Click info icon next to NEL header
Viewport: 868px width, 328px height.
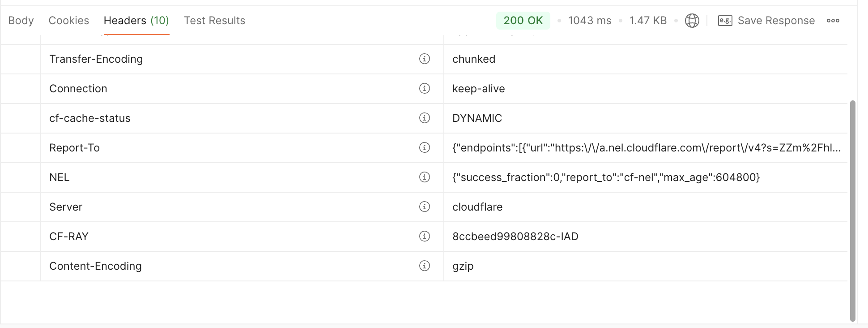(424, 177)
